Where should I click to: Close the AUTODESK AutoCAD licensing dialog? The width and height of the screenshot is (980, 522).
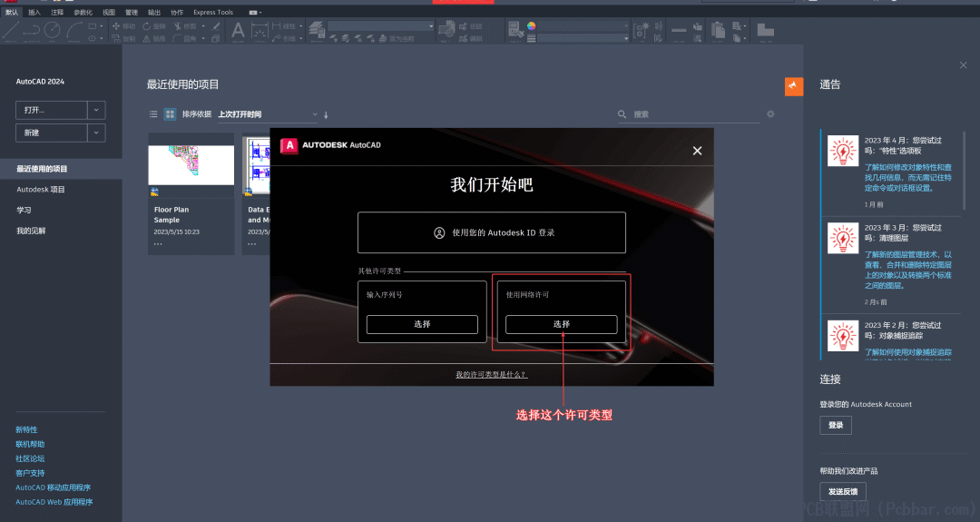tap(697, 151)
